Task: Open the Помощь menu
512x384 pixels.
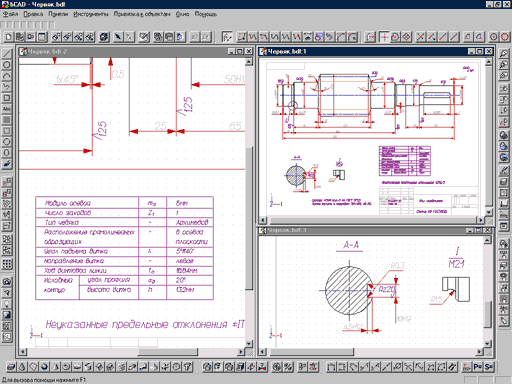Action: pyautogui.click(x=206, y=14)
